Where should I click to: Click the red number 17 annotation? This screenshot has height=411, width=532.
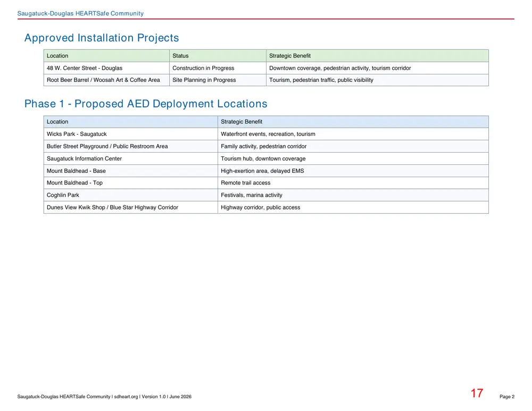tap(477, 393)
